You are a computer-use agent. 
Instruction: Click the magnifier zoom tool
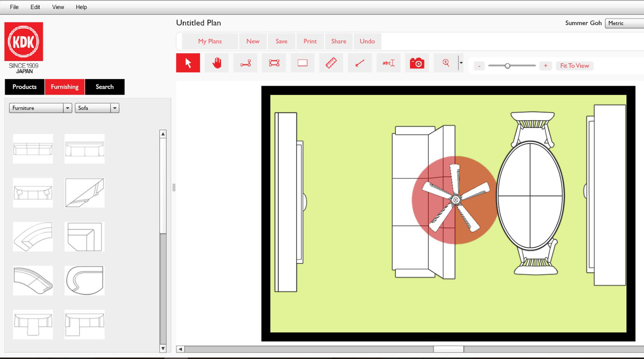click(x=446, y=63)
